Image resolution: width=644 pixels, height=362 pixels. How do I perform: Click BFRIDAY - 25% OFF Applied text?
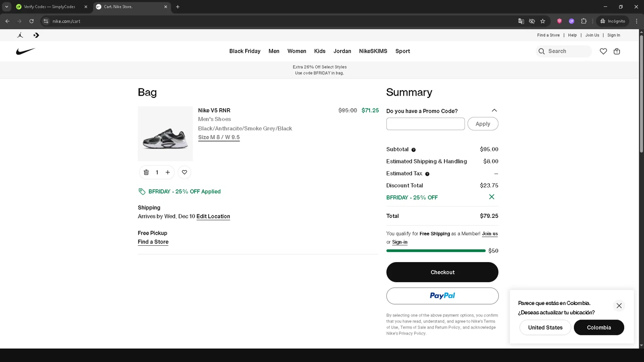(185, 192)
